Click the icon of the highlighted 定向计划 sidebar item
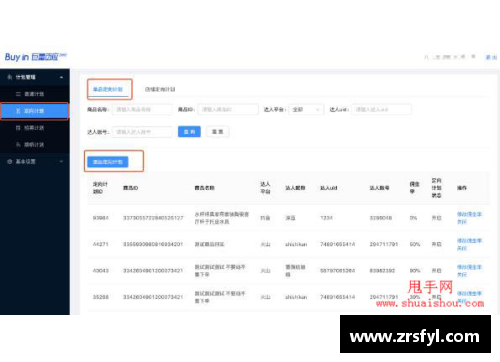The image size is (500, 362). 18,111
